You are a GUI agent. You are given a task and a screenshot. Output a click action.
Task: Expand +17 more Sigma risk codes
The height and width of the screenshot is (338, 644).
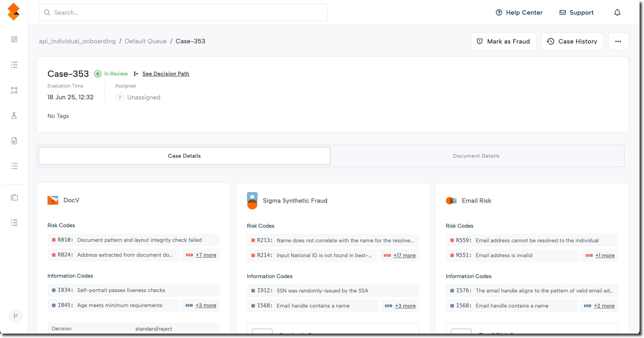point(404,256)
